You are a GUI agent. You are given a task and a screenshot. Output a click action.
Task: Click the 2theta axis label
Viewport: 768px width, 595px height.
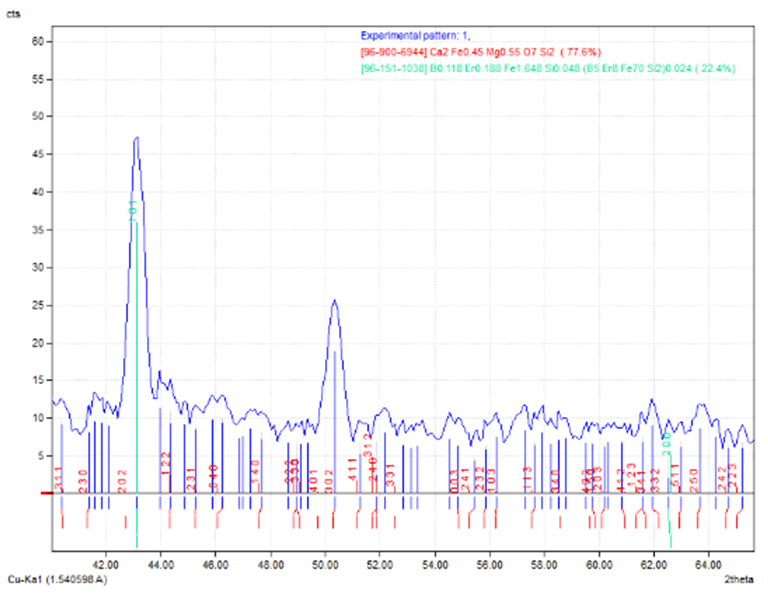coord(737,580)
